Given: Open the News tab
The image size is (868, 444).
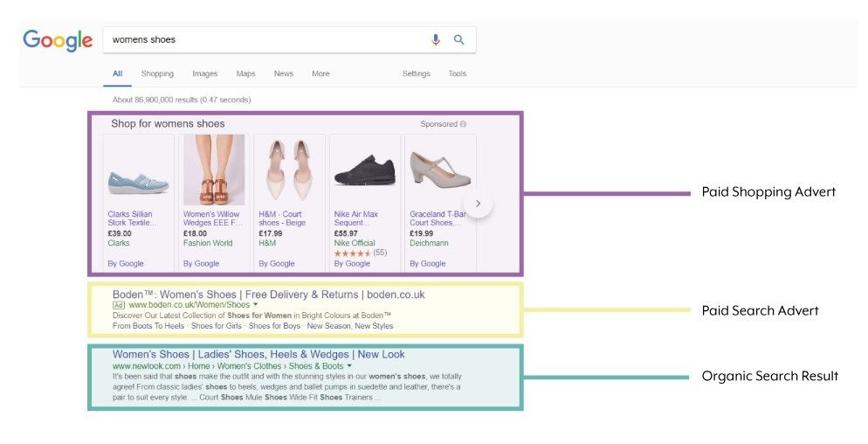Looking at the screenshot, I should point(283,74).
